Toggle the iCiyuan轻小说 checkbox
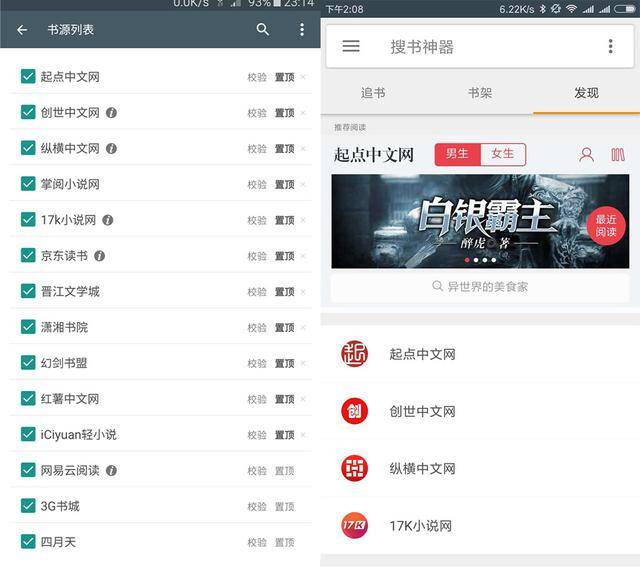This screenshot has width=640, height=569. point(28,434)
